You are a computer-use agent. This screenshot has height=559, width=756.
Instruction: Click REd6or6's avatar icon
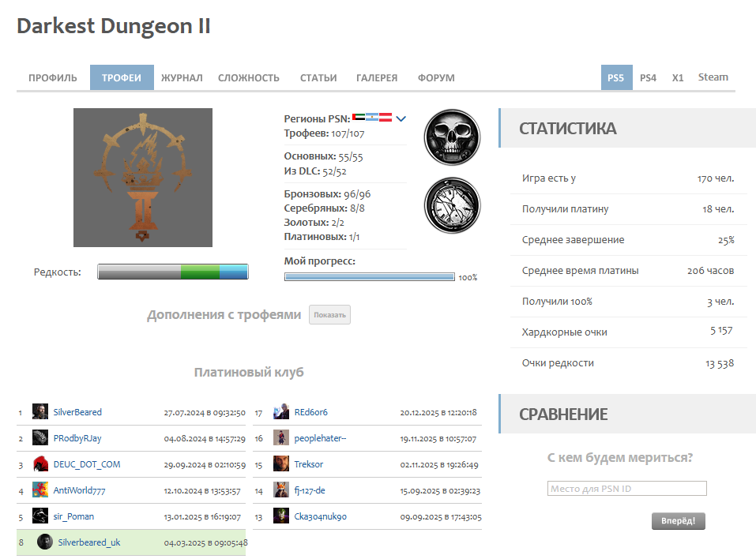281,412
